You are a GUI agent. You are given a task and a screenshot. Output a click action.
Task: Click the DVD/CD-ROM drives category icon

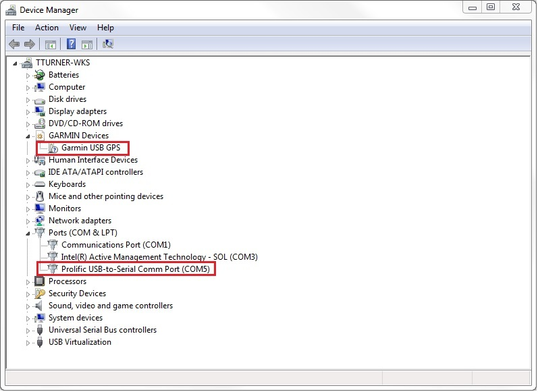[x=40, y=123]
